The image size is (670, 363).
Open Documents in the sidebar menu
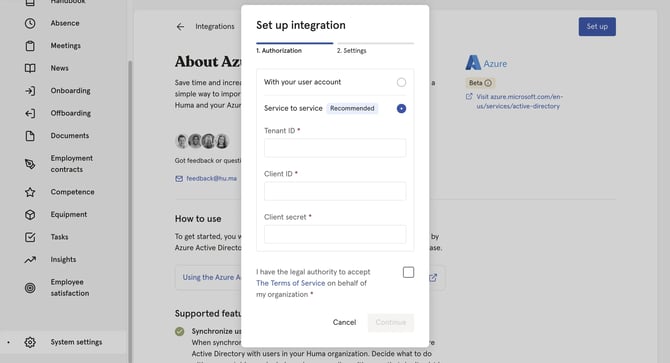70,136
